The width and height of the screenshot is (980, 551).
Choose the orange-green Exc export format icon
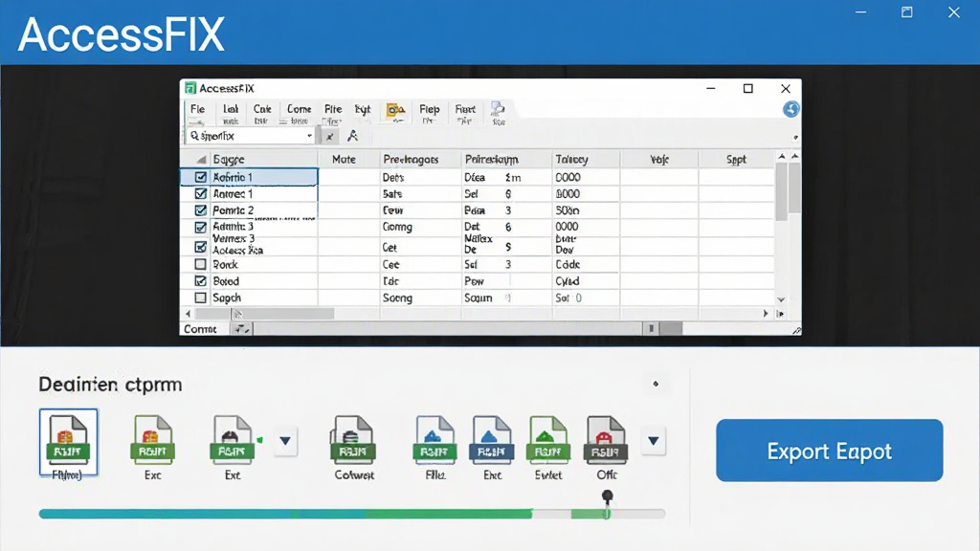coord(152,440)
